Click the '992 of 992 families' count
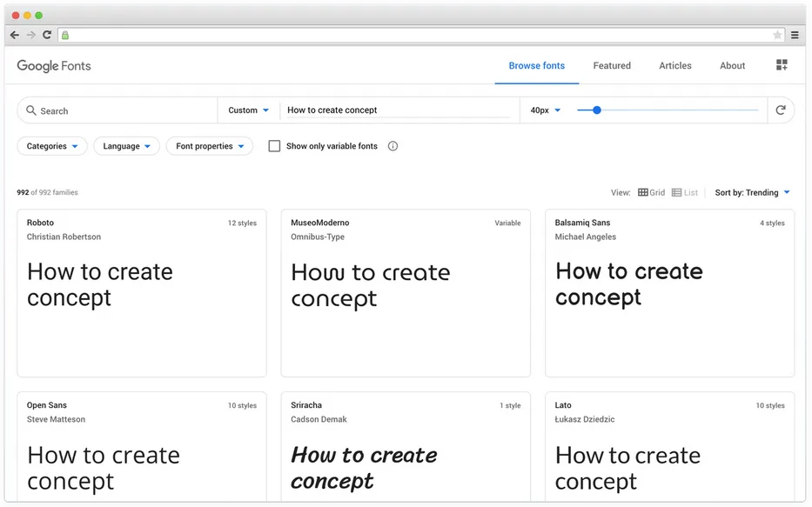The image size is (812, 507). coord(47,192)
